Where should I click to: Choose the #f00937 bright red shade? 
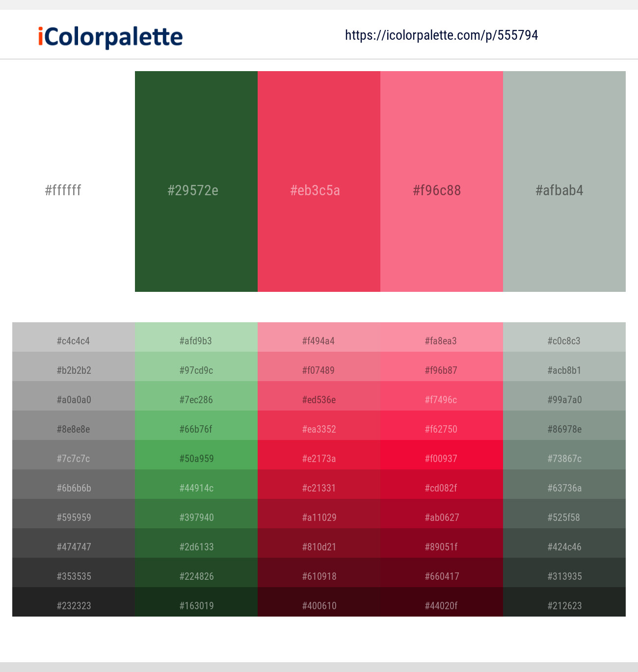(442, 455)
